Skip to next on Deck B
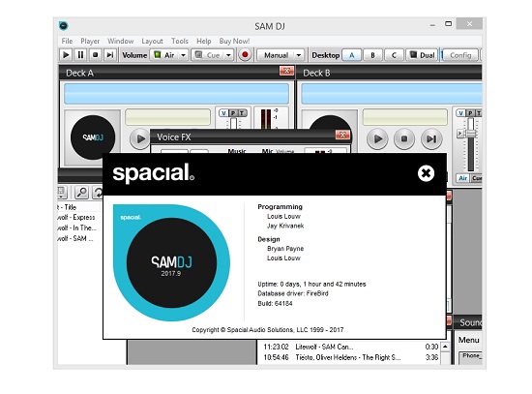The height and width of the screenshot is (394, 532). click(x=431, y=138)
